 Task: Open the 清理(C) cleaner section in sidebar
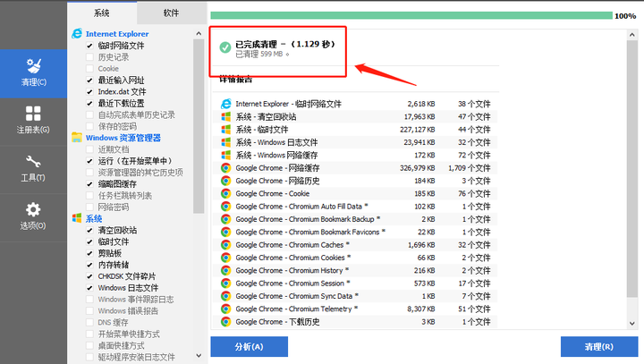point(33,73)
